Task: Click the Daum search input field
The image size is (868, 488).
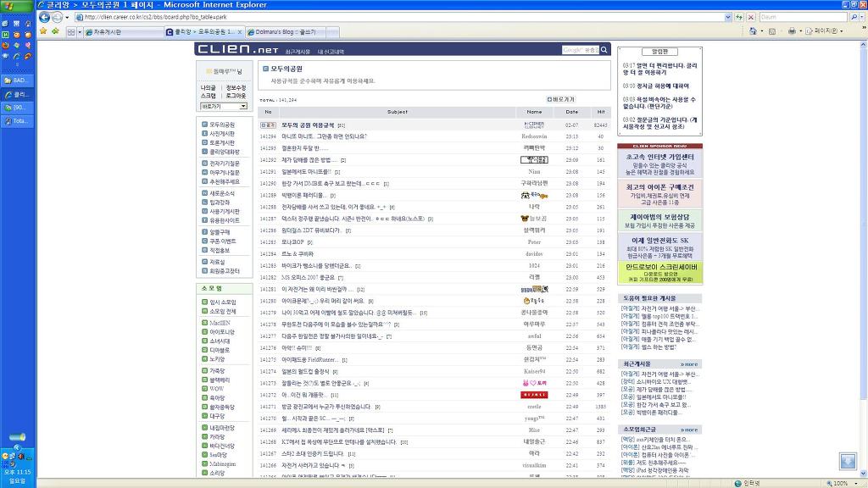Action: pos(803,17)
